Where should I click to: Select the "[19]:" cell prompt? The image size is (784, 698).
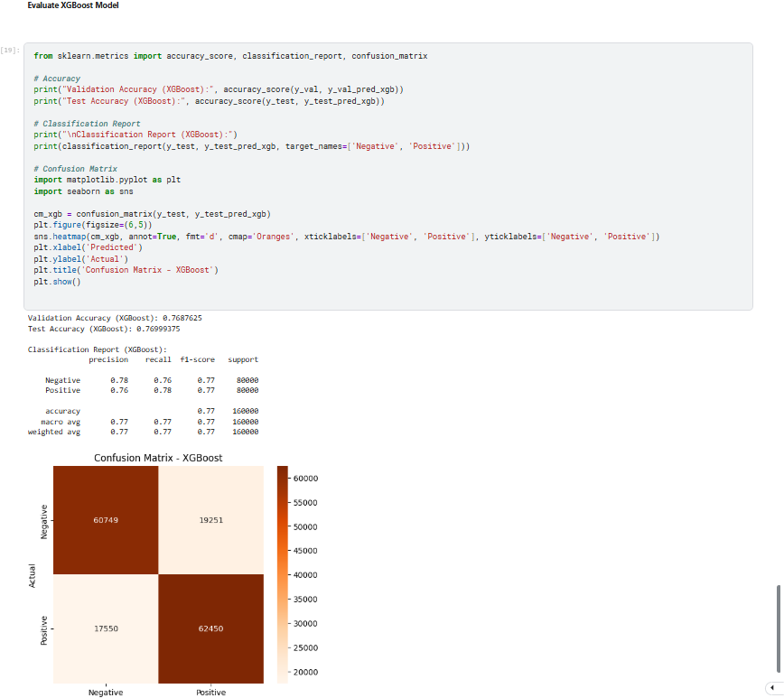coord(10,50)
